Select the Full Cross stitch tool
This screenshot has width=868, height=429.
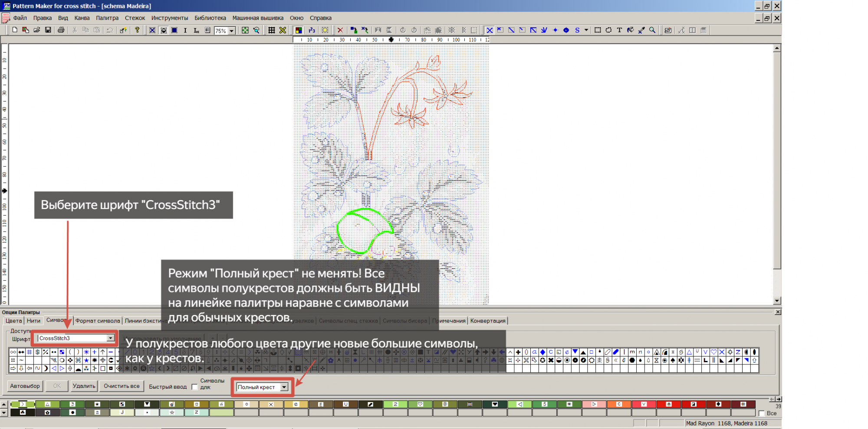pos(490,30)
